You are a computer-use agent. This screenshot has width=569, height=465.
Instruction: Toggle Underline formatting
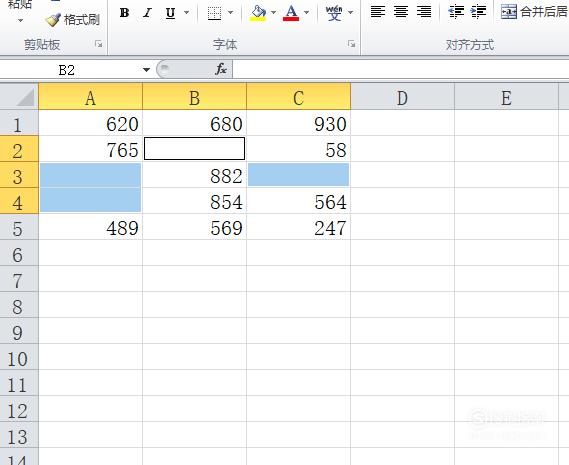(x=170, y=13)
